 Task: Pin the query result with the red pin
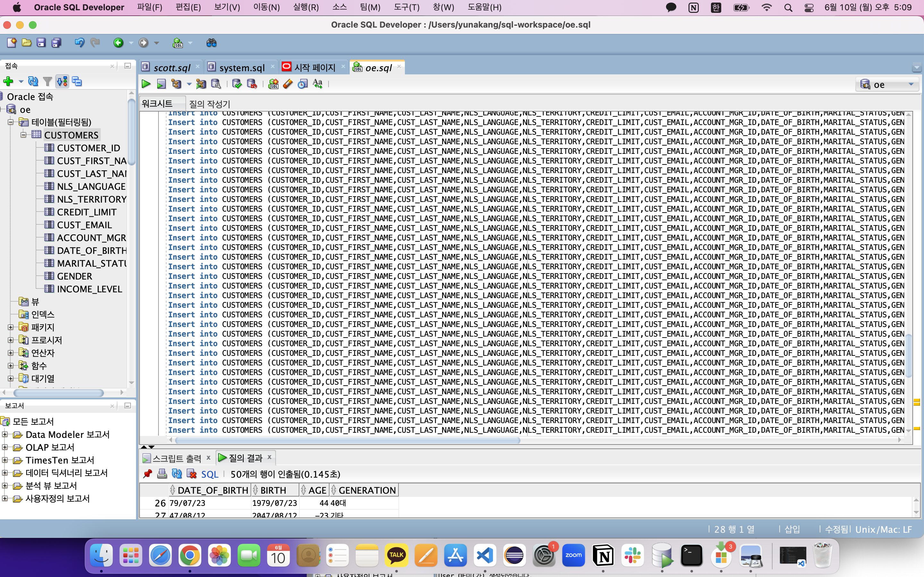147,474
